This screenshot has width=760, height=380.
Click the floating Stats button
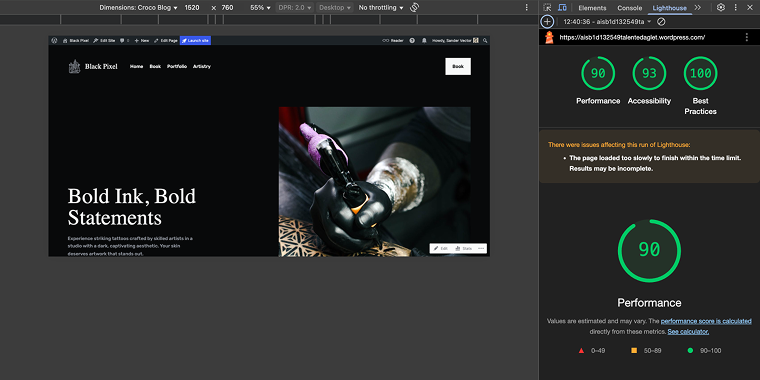(464, 248)
